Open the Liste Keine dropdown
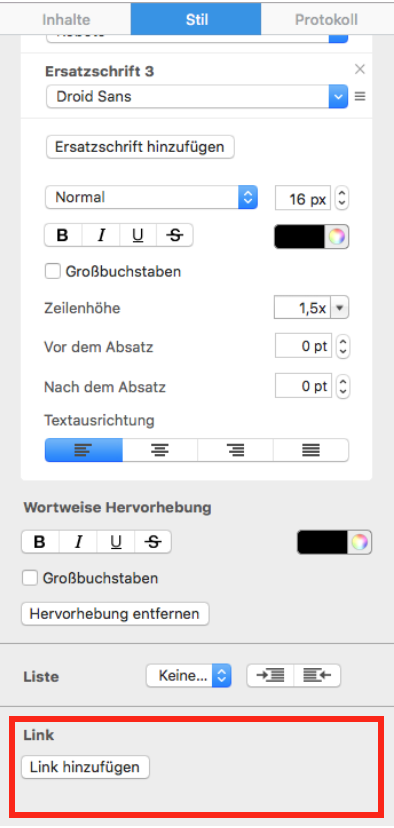Screen dimensions: 394x828 189,675
